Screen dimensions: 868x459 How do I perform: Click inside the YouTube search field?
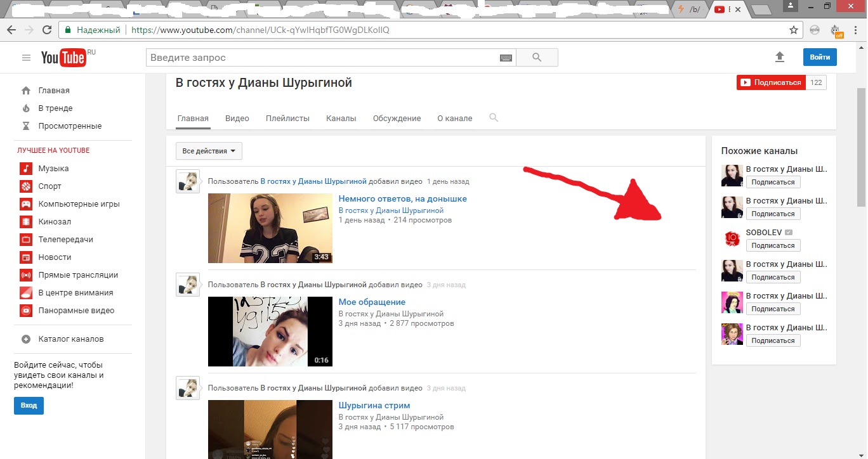tap(324, 58)
